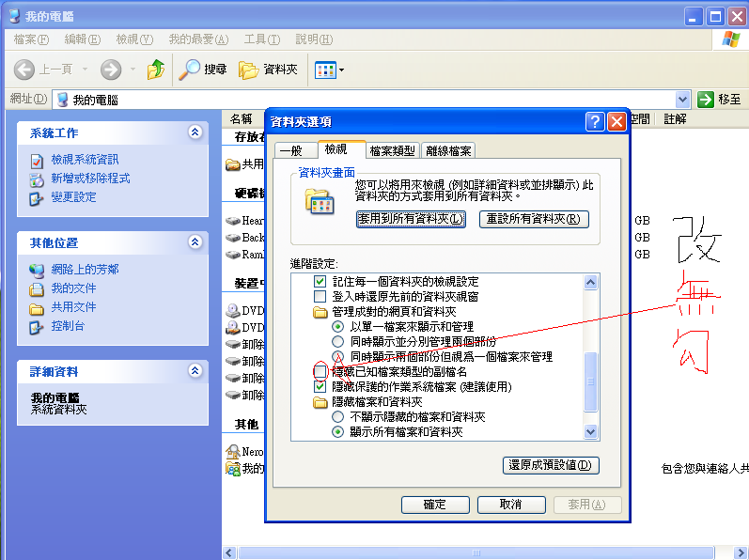Screen dimensions: 749x560
Task: Click the 我的電腦 address bar field
Action: coord(367,100)
